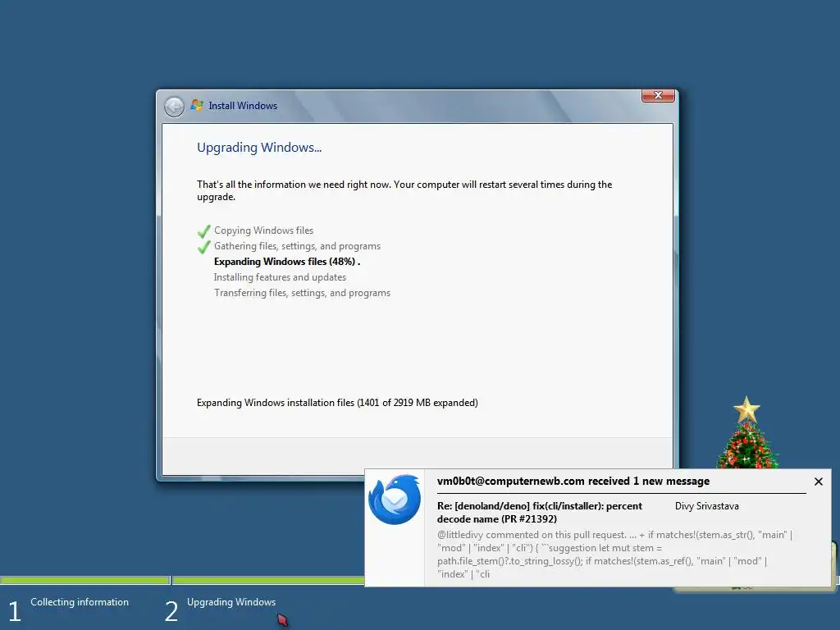Click the Windows flag icon in title bar
The width and height of the screenshot is (840, 630).
pyautogui.click(x=197, y=105)
